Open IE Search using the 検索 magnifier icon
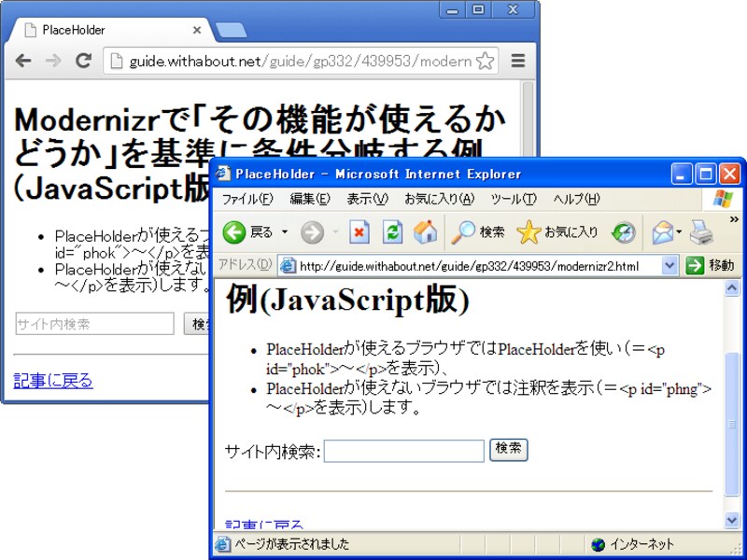 [x=467, y=231]
